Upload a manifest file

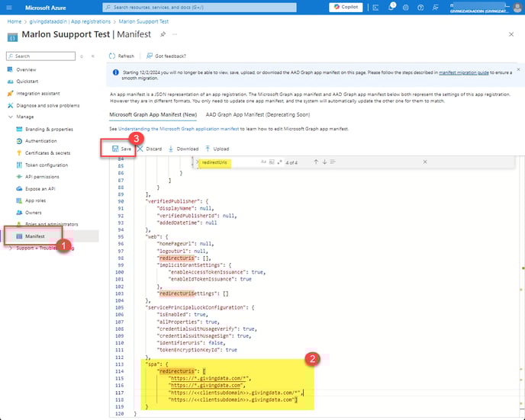point(217,149)
